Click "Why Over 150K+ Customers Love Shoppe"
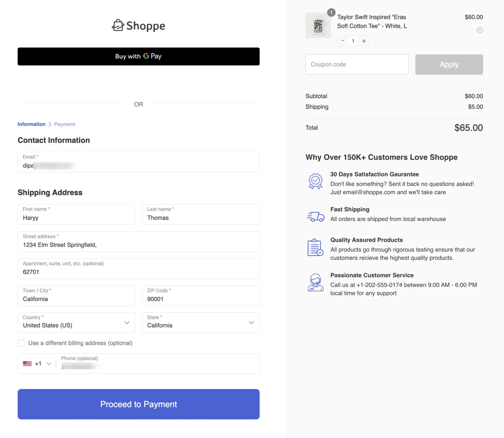The width and height of the screenshot is (504, 438). (x=381, y=157)
